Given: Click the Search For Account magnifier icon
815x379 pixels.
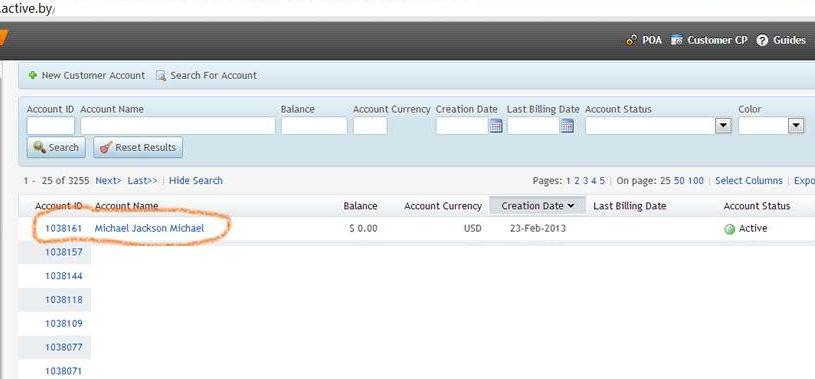Looking at the screenshot, I should pos(161,76).
